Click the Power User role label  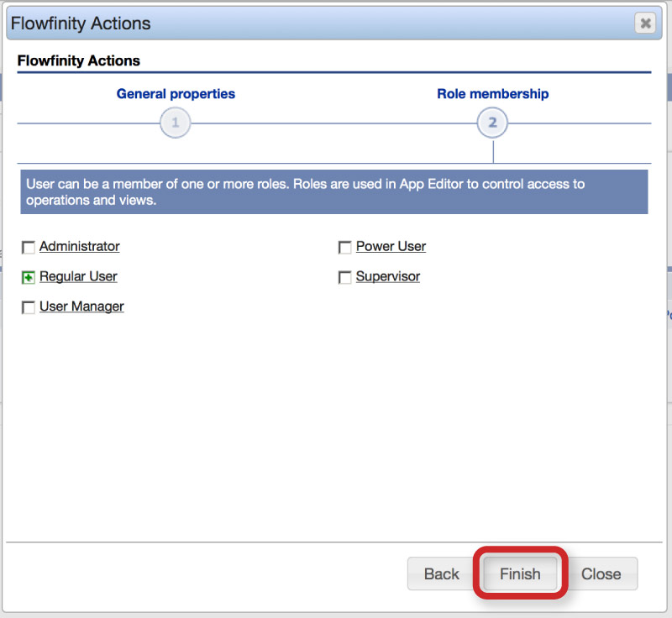tap(391, 246)
